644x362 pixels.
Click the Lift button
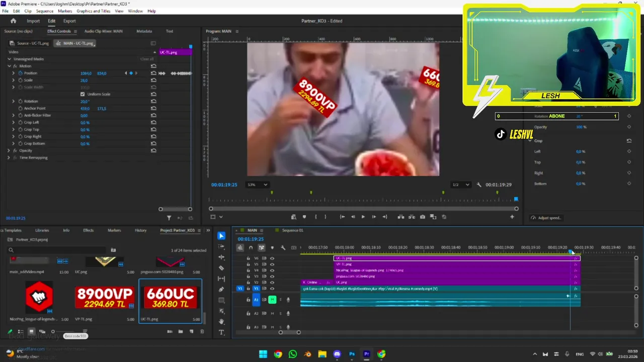pos(401,217)
